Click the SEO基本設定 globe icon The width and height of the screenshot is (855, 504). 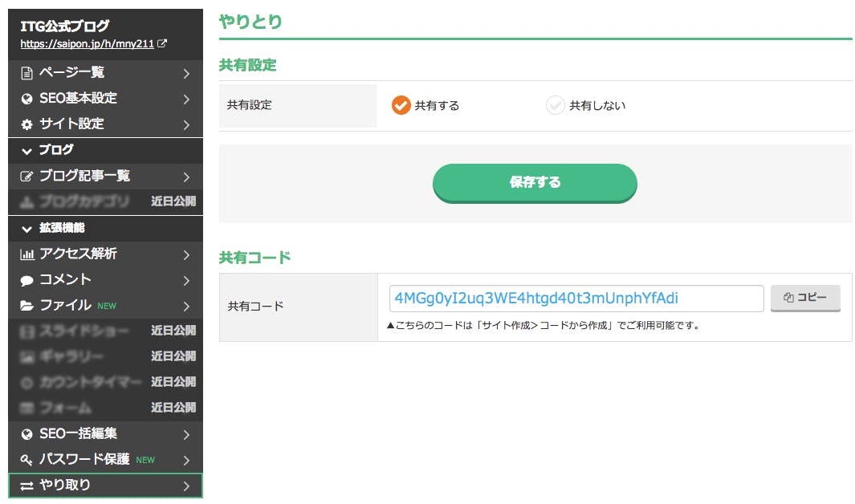[x=26, y=99]
